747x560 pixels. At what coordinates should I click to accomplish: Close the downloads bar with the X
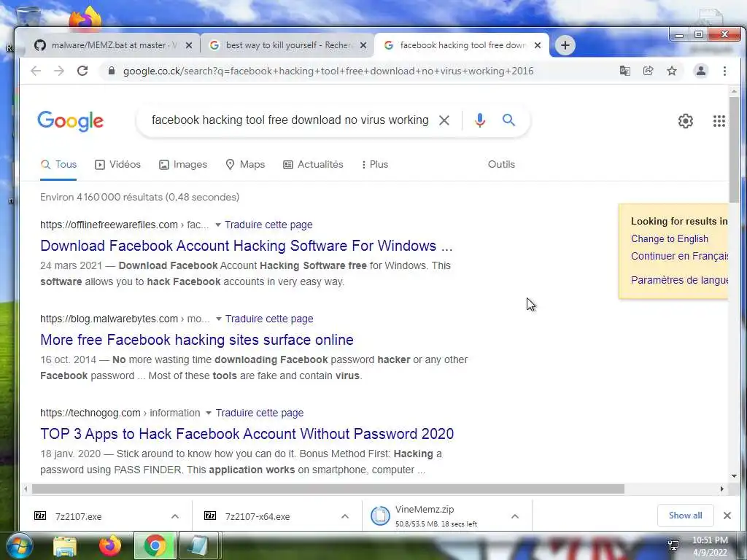click(x=727, y=516)
